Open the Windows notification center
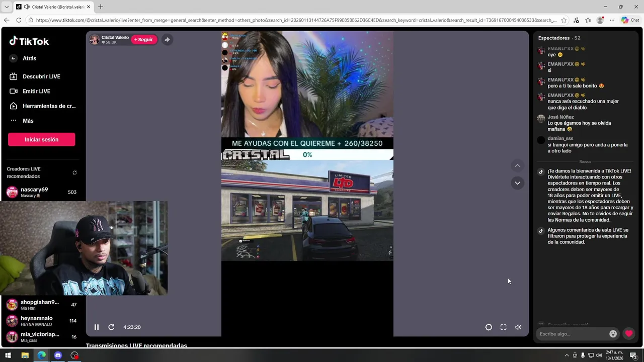644x362 pixels. (x=633, y=355)
